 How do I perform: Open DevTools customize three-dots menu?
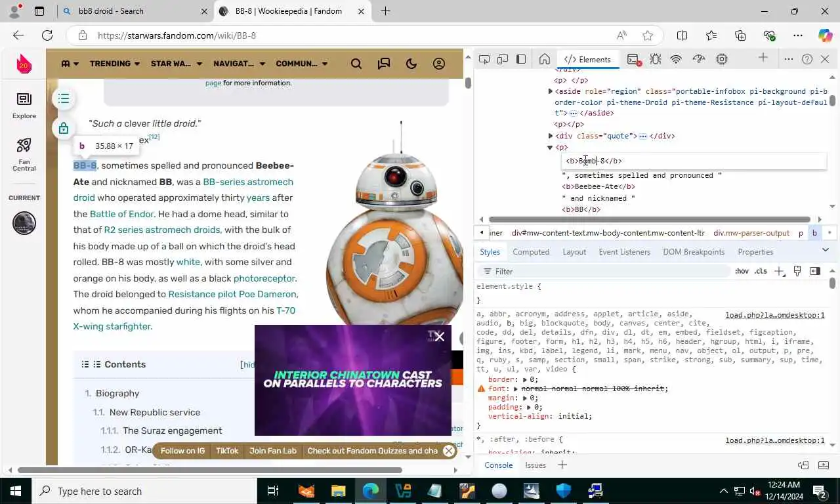[789, 59]
